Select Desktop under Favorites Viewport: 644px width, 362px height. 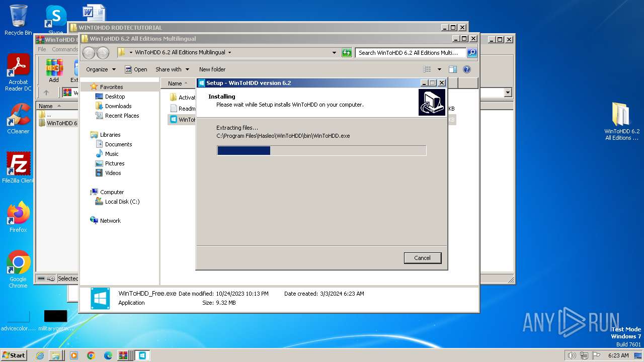click(x=115, y=97)
